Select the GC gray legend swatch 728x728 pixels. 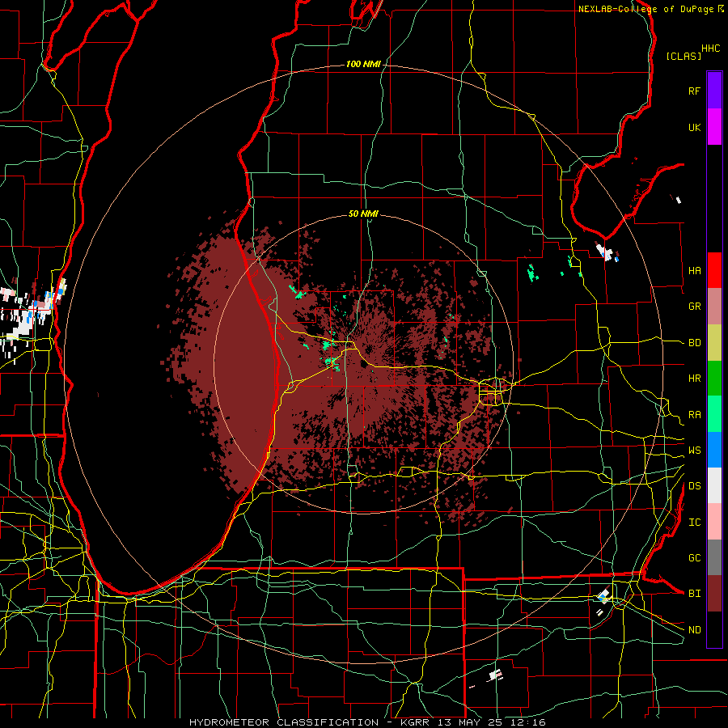pyautogui.click(x=714, y=557)
